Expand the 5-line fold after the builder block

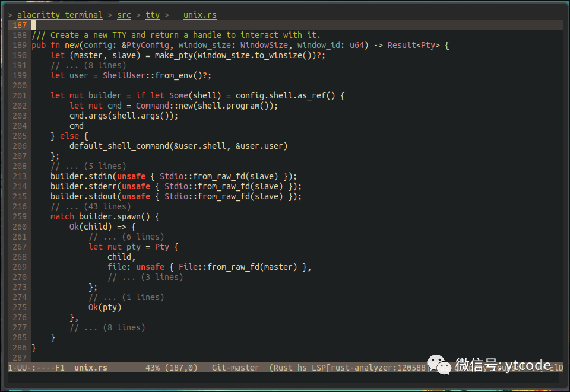pos(89,166)
